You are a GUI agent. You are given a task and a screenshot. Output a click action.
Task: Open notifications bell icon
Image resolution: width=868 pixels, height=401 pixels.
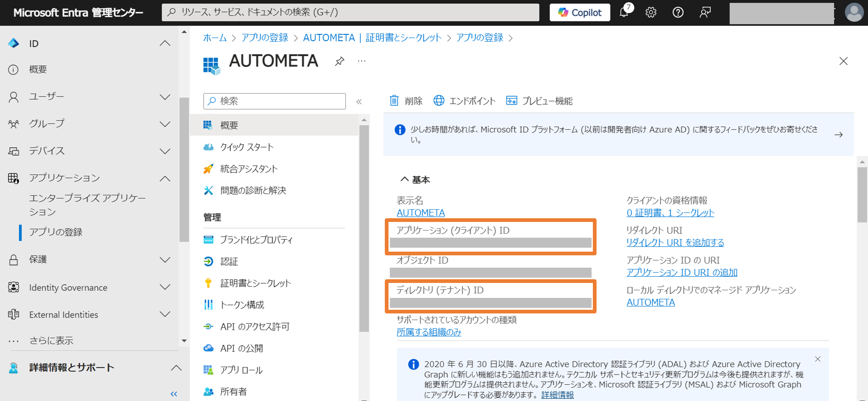(624, 12)
